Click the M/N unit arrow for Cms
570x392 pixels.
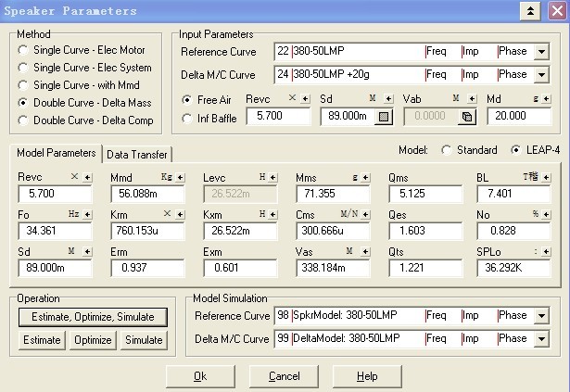(364, 214)
